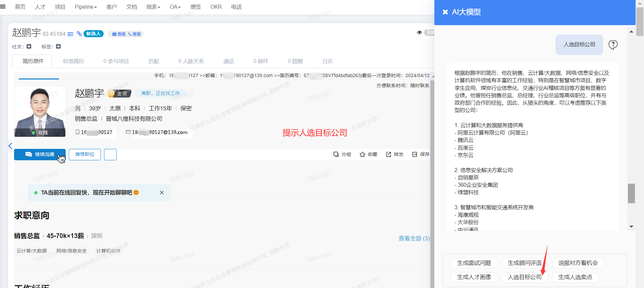Expand the Pipeline dropdown menu

86,7
